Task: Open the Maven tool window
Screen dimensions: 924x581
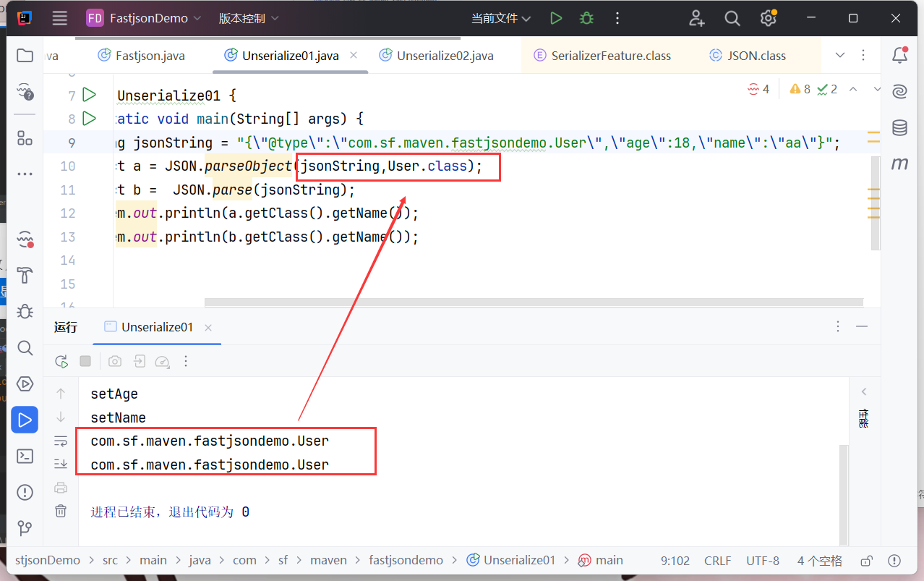Action: [x=899, y=164]
